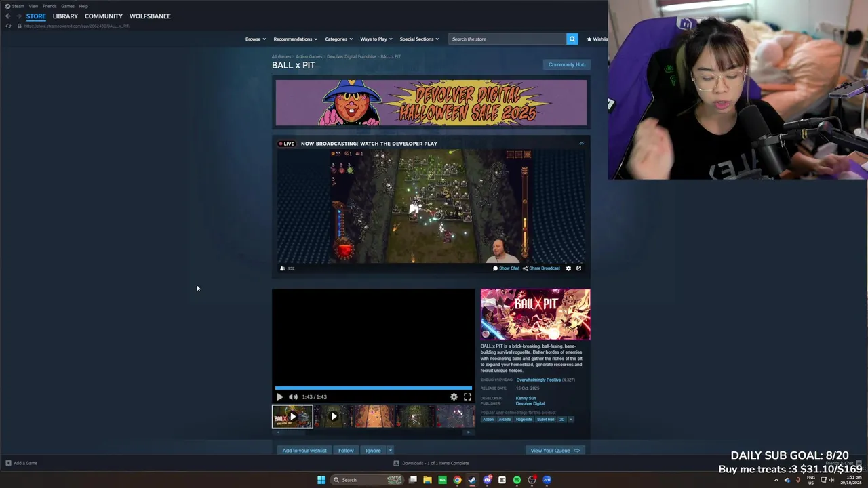
Task: Collapse the live broadcast panel
Action: (581, 144)
